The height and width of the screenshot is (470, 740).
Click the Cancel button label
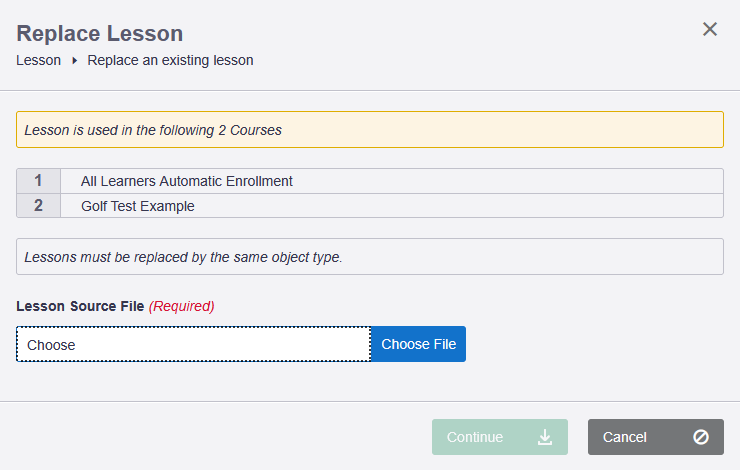(x=625, y=437)
